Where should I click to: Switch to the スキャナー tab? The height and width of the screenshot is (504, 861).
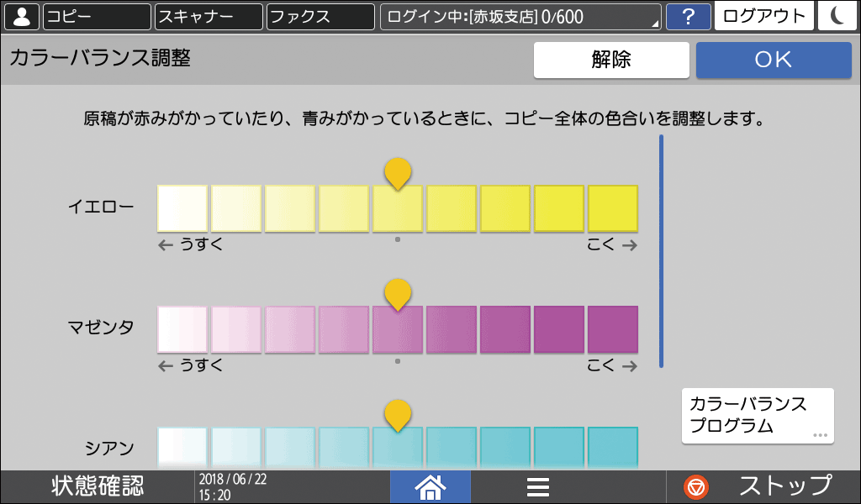(x=207, y=15)
